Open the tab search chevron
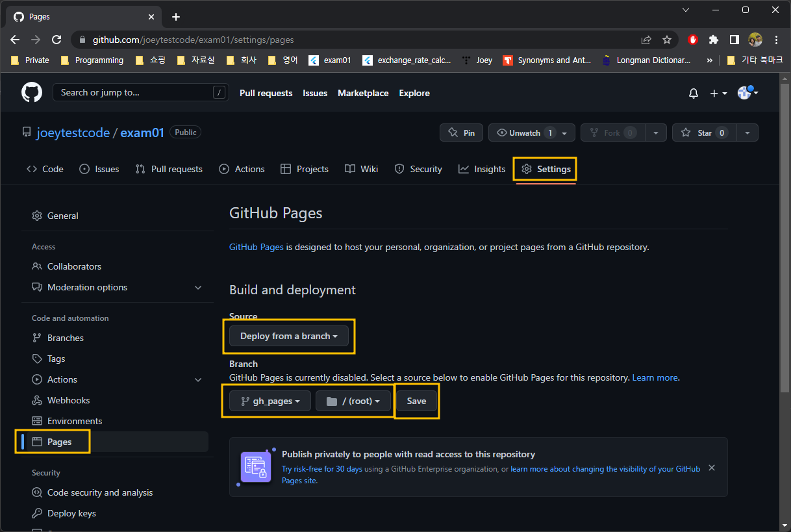791x532 pixels. point(684,10)
